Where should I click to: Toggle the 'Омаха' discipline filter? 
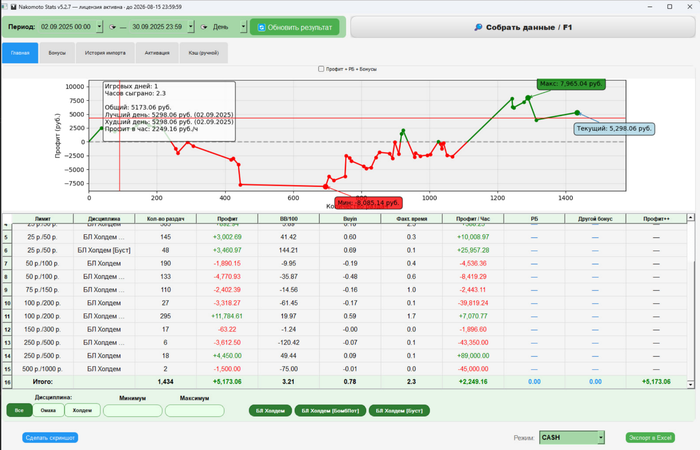48,410
